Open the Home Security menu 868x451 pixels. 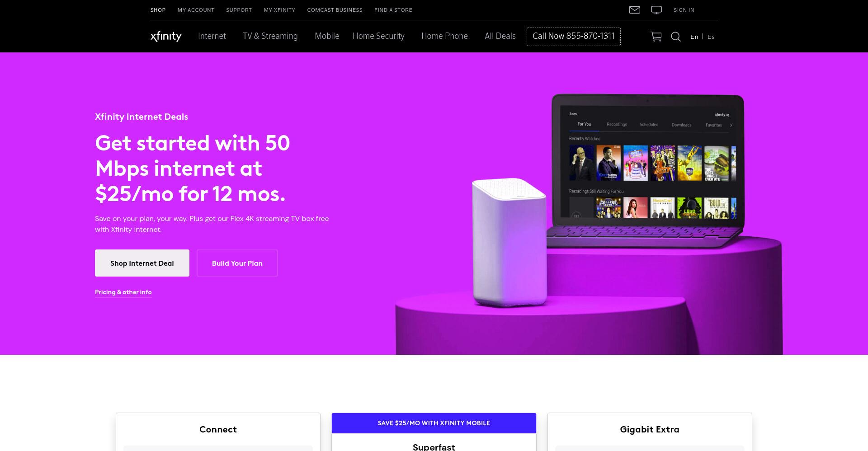click(x=378, y=36)
